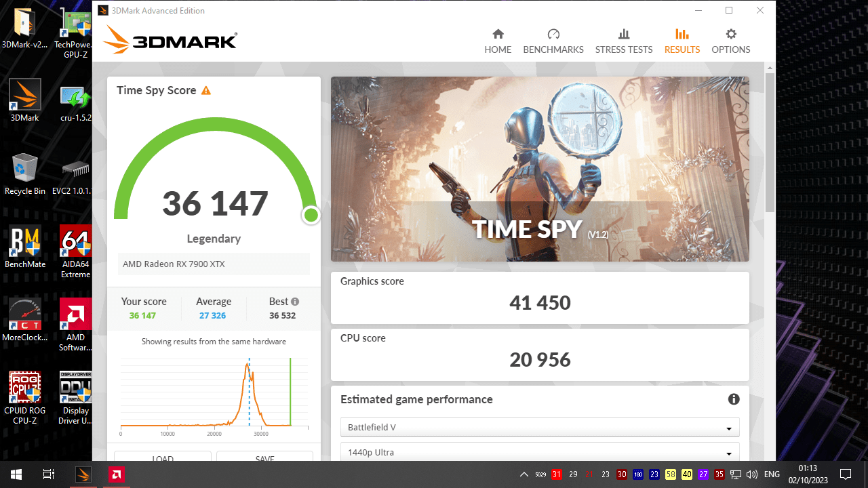Click the purple 27 sensor tray icon
868x488 pixels.
click(x=703, y=474)
